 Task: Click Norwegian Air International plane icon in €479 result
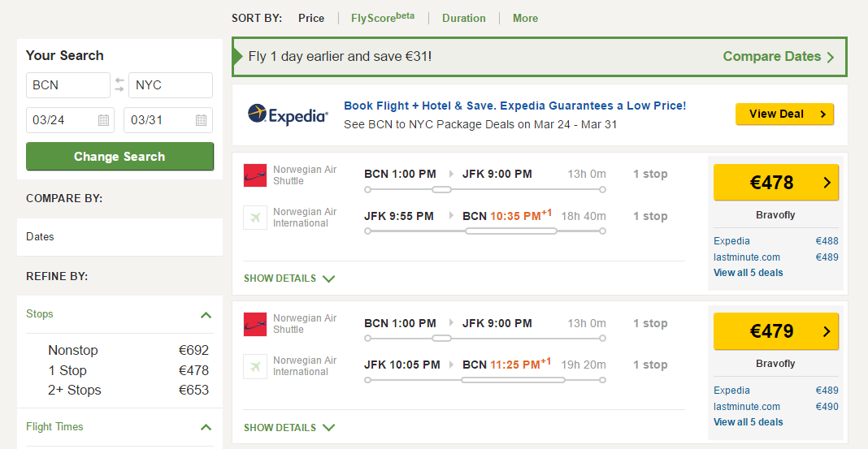(x=255, y=366)
